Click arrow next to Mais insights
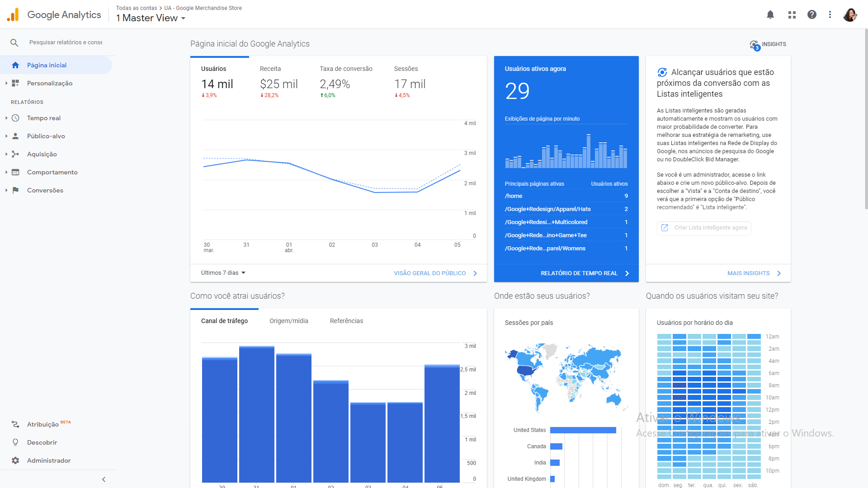 pyautogui.click(x=779, y=273)
